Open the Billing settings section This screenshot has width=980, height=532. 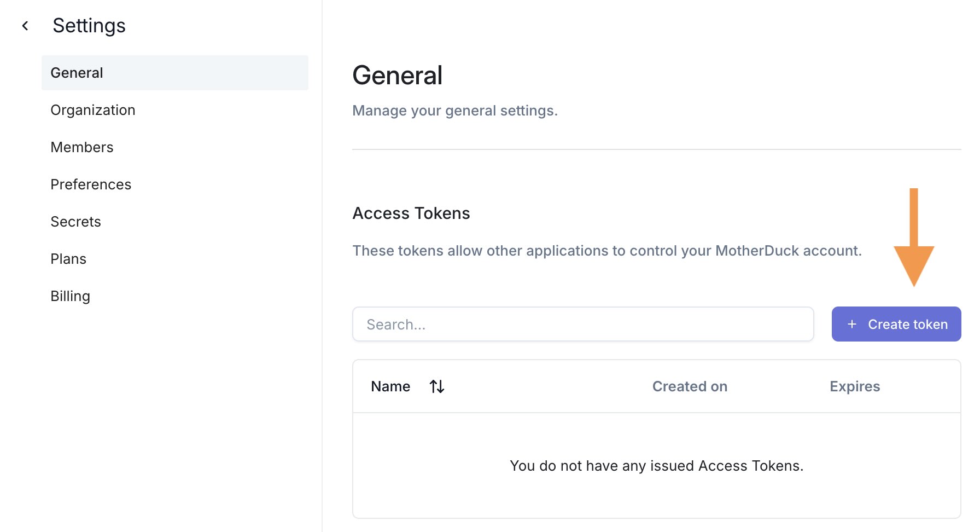pos(70,296)
